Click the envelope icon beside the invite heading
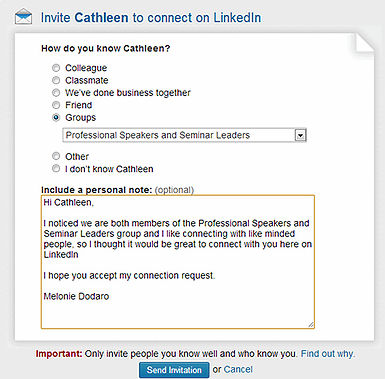The height and width of the screenshot is (379, 385). 23,17
